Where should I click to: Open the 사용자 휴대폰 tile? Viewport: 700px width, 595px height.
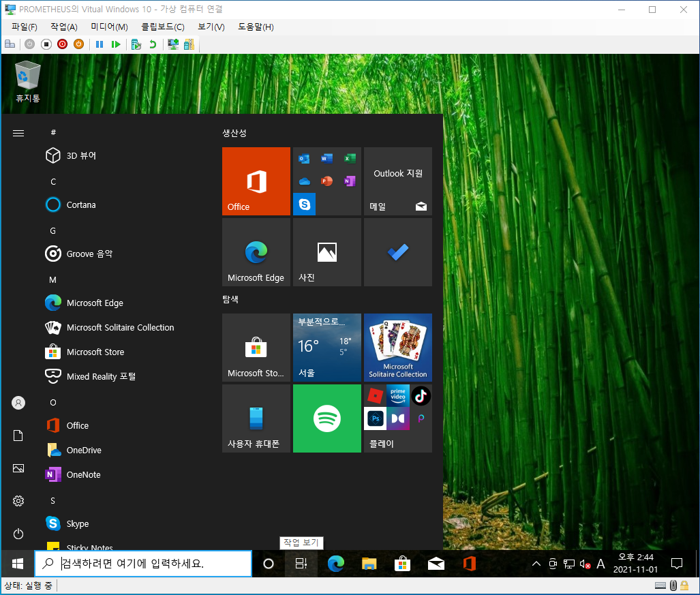pyautogui.click(x=256, y=418)
